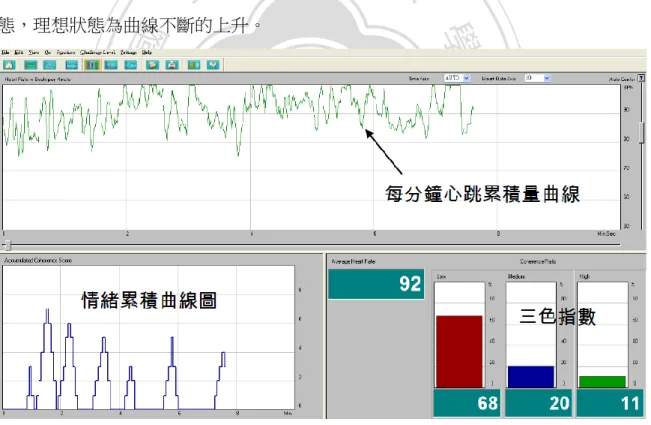This screenshot has height=425, width=651.
Task: Click the Average Heart Rate label
Action: point(353,261)
